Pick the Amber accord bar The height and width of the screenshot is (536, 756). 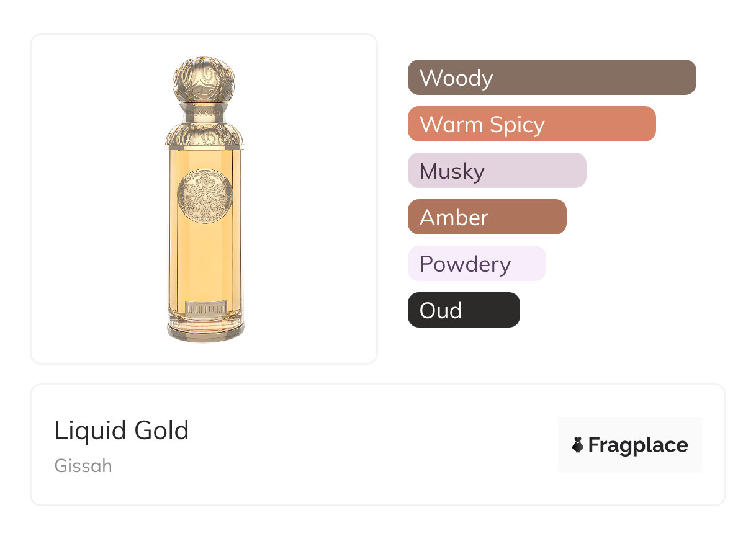point(487,217)
